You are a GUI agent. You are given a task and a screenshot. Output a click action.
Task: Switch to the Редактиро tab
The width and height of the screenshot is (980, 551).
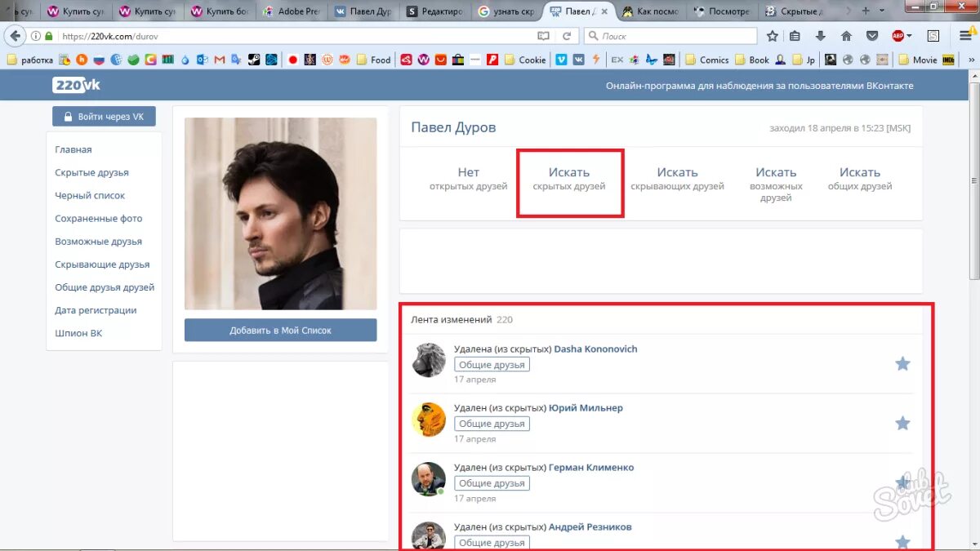click(435, 11)
